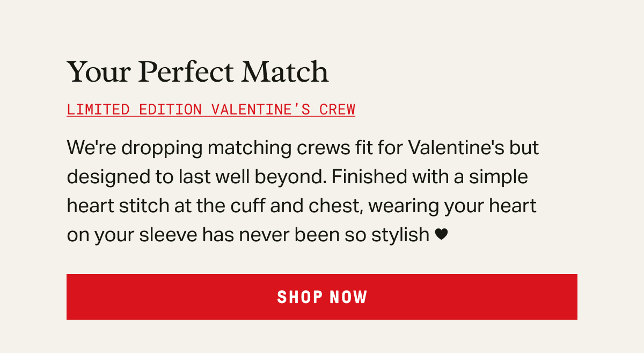644x353 pixels.
Task: Click the word CREW in red link
Action: click(337, 109)
